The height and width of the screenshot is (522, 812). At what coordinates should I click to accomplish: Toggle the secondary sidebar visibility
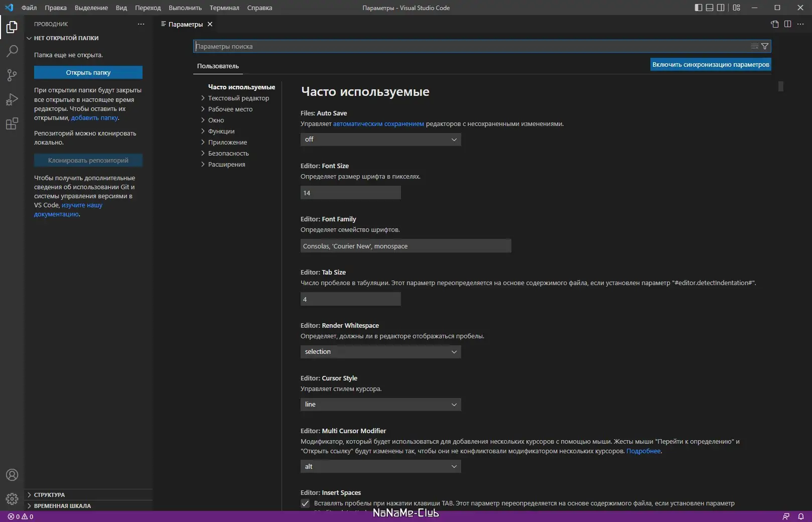pos(721,8)
